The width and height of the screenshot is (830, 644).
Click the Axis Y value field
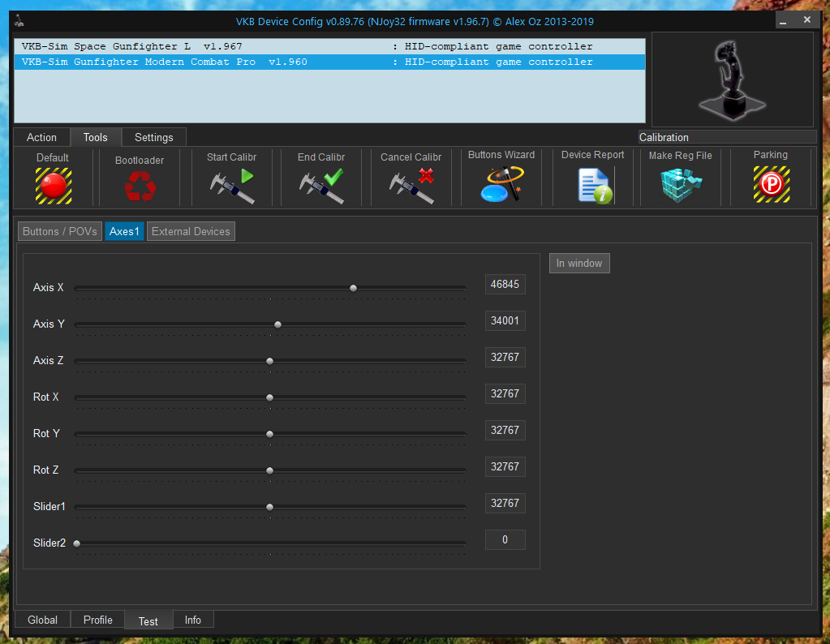[x=505, y=320]
